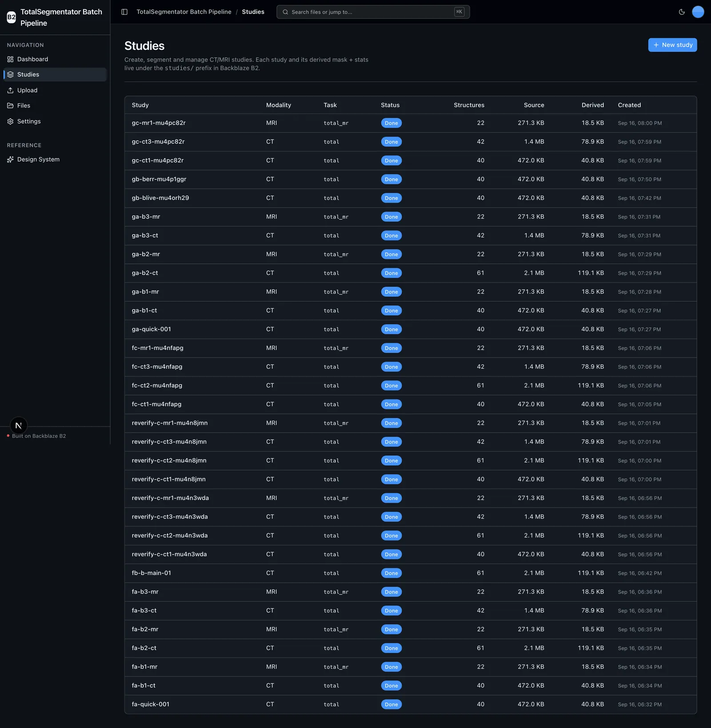Open study fa-b2-ct

tap(144, 648)
